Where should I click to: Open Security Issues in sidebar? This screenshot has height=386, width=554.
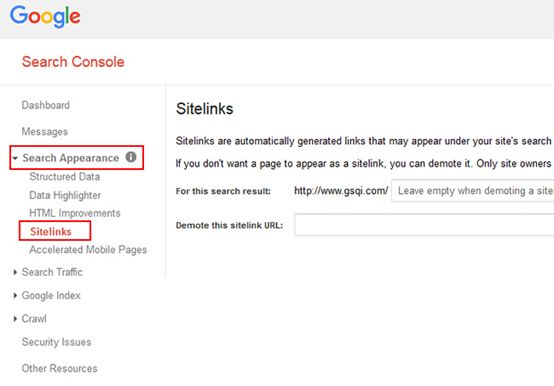tap(57, 342)
